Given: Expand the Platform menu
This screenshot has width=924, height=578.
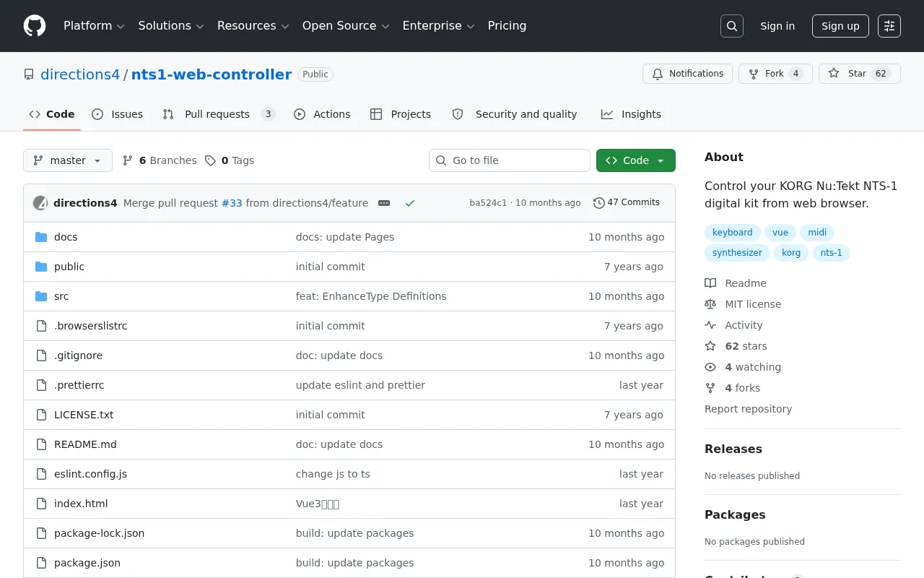Looking at the screenshot, I should (x=94, y=26).
